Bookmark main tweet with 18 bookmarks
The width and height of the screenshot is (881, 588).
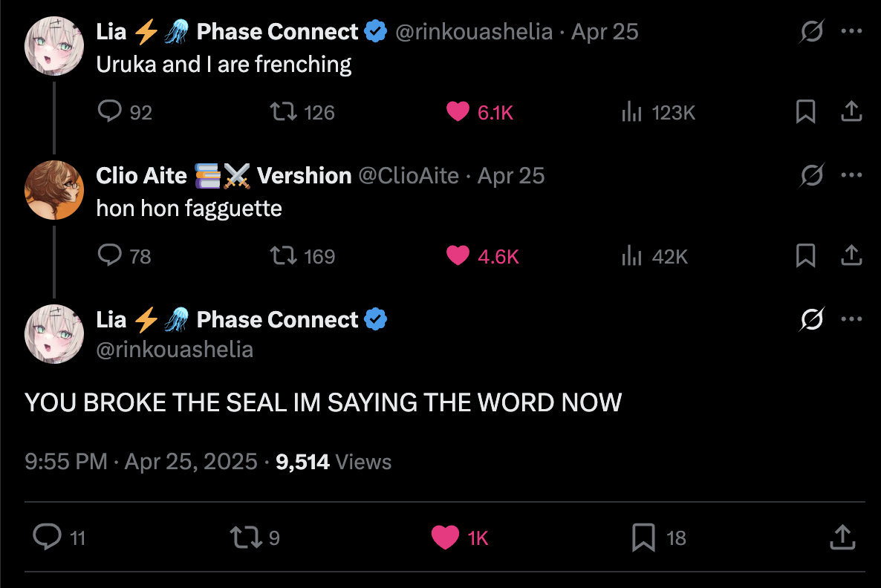(x=643, y=537)
